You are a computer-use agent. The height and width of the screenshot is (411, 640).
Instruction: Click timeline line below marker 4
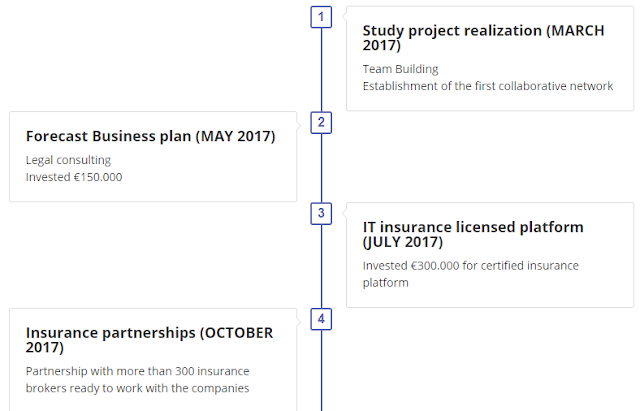(321, 370)
